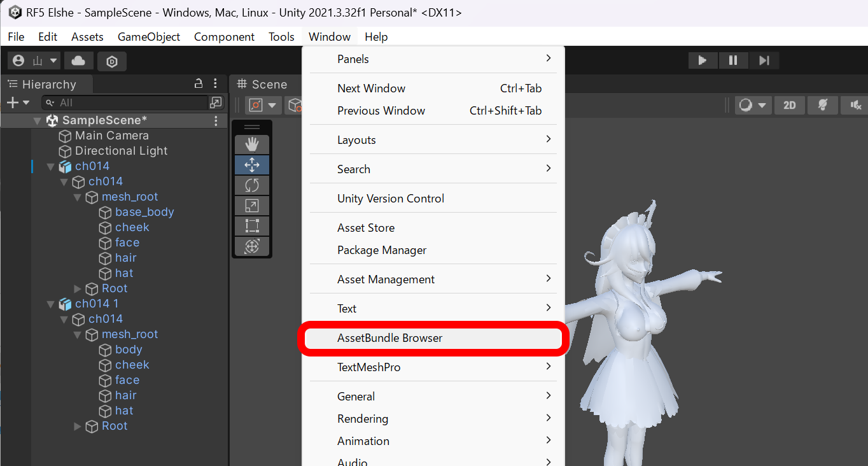The height and width of the screenshot is (466, 868).
Task: Collapse the mesh_root that contains base_body
Action: point(77,197)
